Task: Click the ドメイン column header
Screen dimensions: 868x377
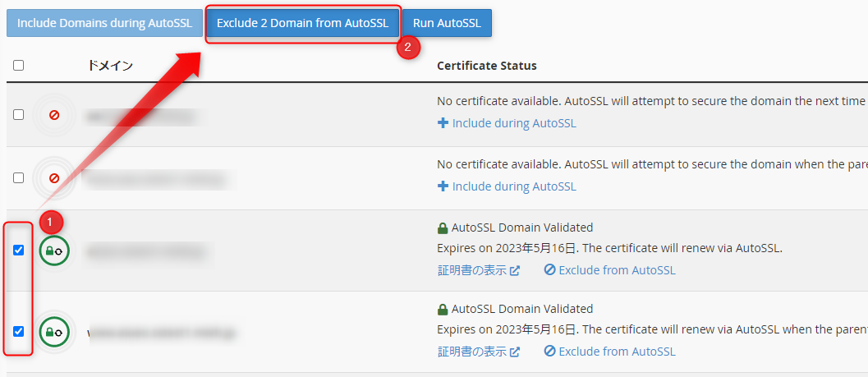Action: [110, 66]
